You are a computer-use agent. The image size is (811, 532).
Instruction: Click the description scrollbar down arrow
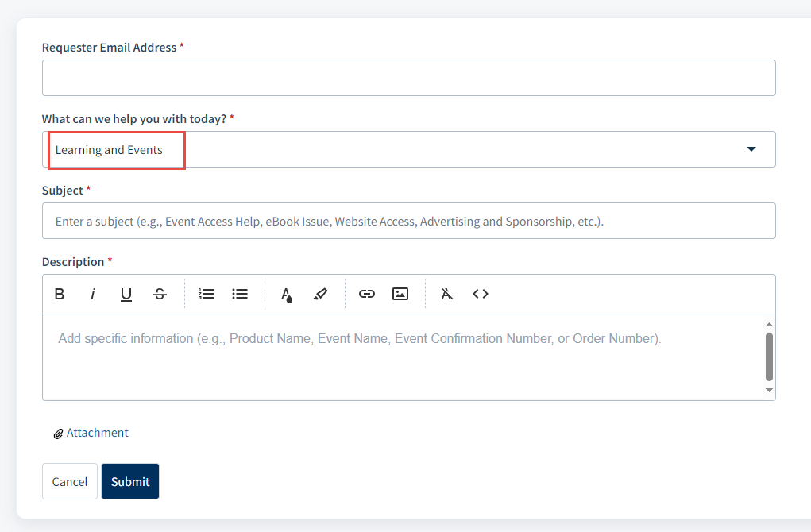point(769,391)
